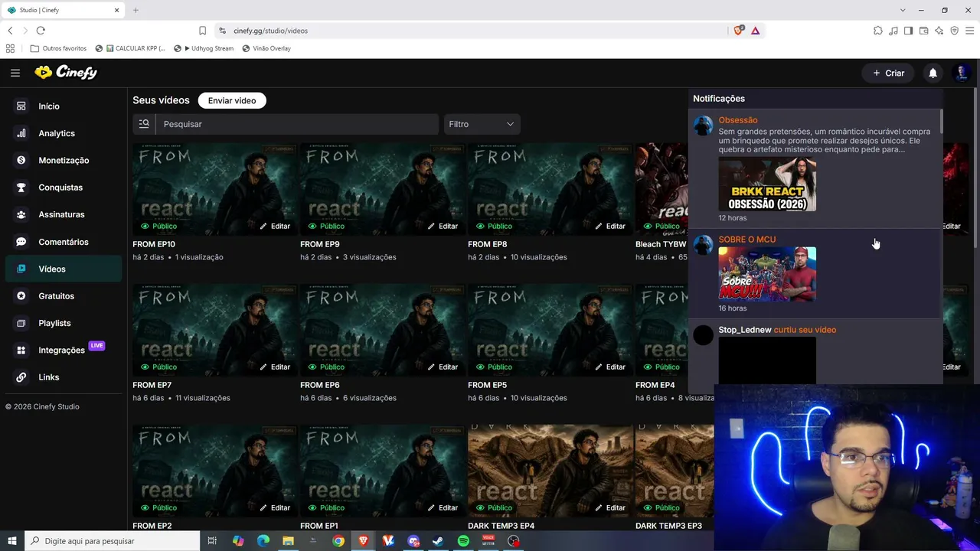980x551 pixels.
Task: Open Steam from the taskbar
Action: [438, 541]
